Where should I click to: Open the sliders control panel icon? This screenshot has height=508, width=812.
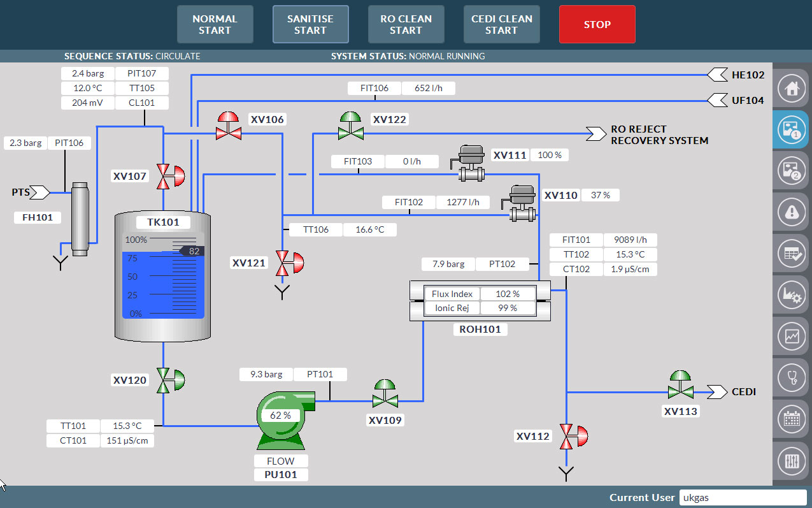coord(792,460)
